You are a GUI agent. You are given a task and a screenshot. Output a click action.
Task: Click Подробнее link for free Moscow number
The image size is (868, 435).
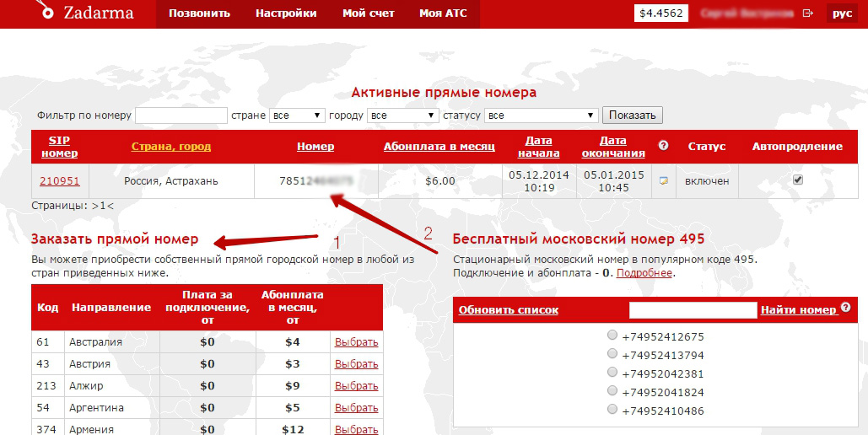coord(644,273)
